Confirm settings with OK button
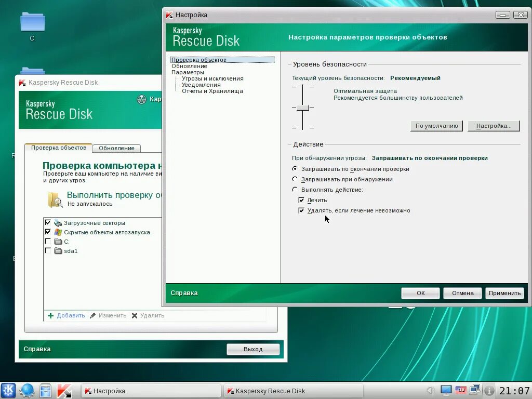This screenshot has height=399, width=532. [420, 293]
